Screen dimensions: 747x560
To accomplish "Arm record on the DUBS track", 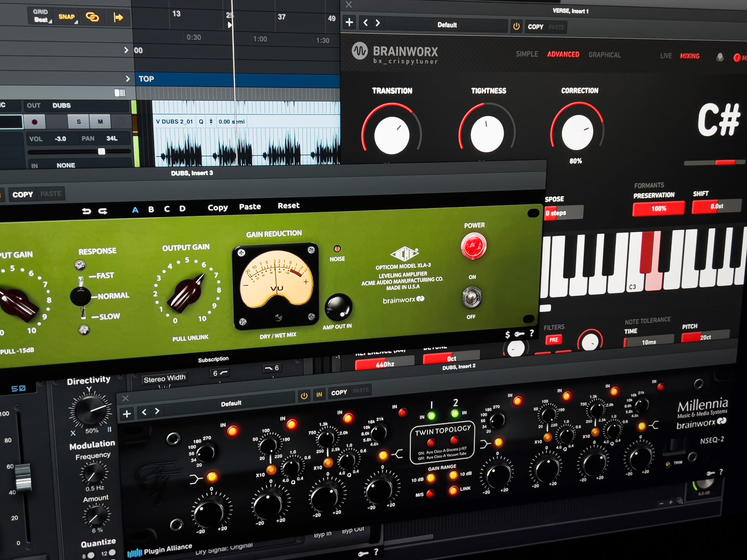I will click(35, 122).
